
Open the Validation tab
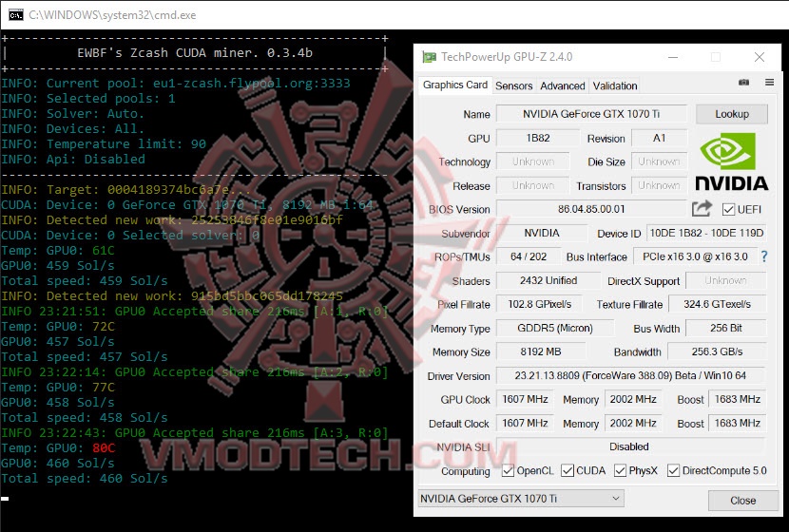click(x=615, y=86)
